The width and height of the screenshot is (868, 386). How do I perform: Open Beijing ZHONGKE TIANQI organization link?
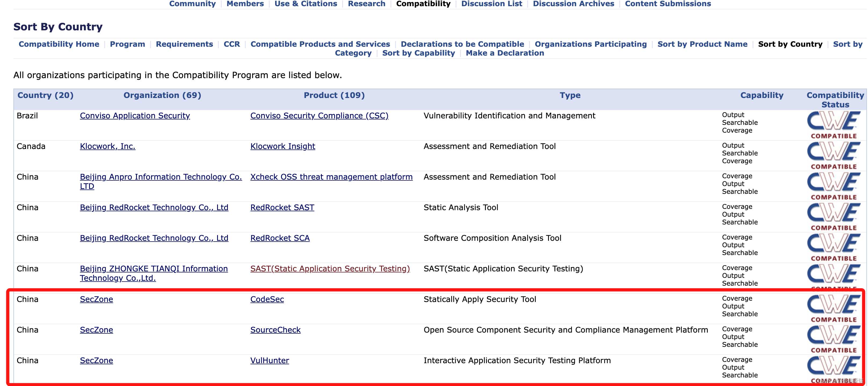click(x=154, y=274)
